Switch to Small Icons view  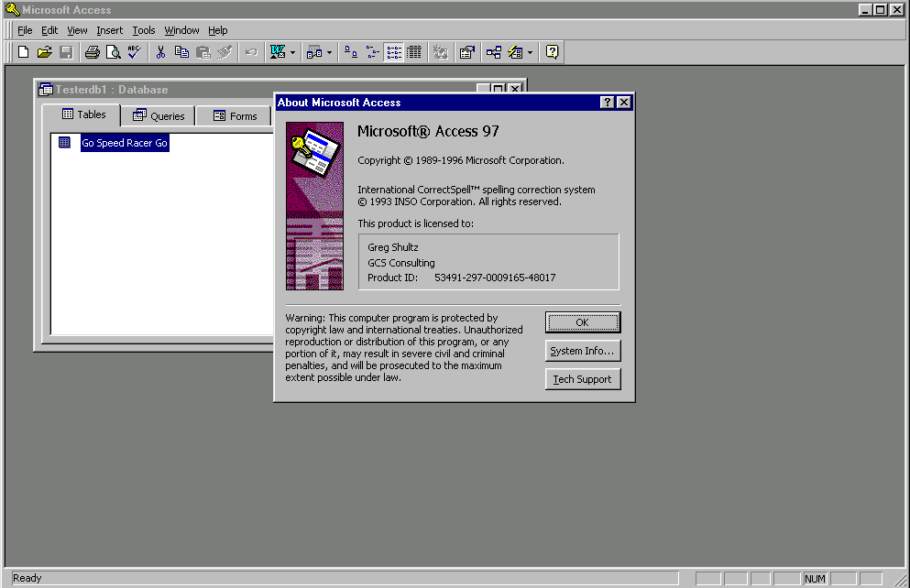[x=373, y=52]
